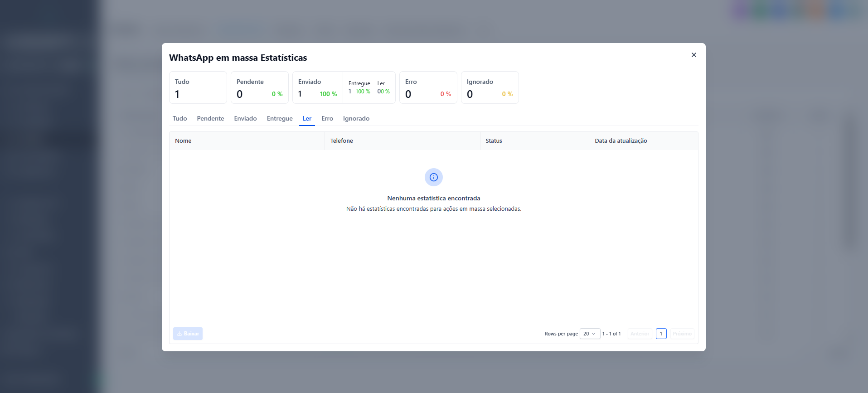Click the Próximo pagination button
The image size is (868, 393).
pyautogui.click(x=682, y=334)
